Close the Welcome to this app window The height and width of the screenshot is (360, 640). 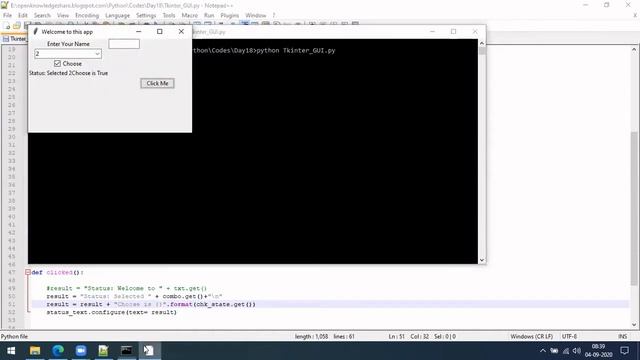[x=181, y=31]
